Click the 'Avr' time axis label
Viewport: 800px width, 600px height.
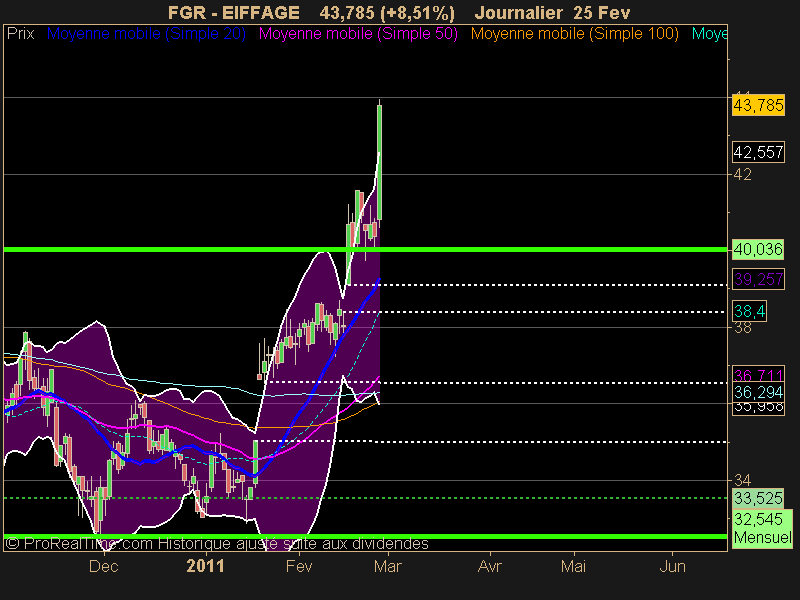490,566
